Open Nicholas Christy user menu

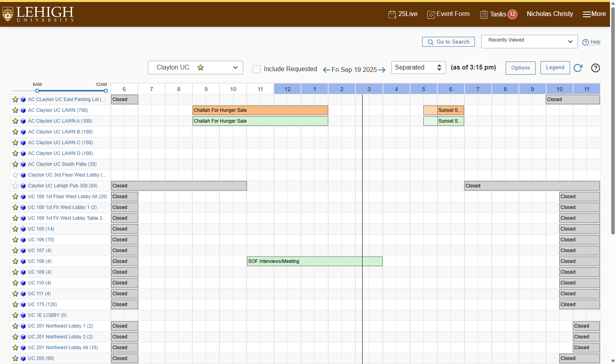coord(550,14)
